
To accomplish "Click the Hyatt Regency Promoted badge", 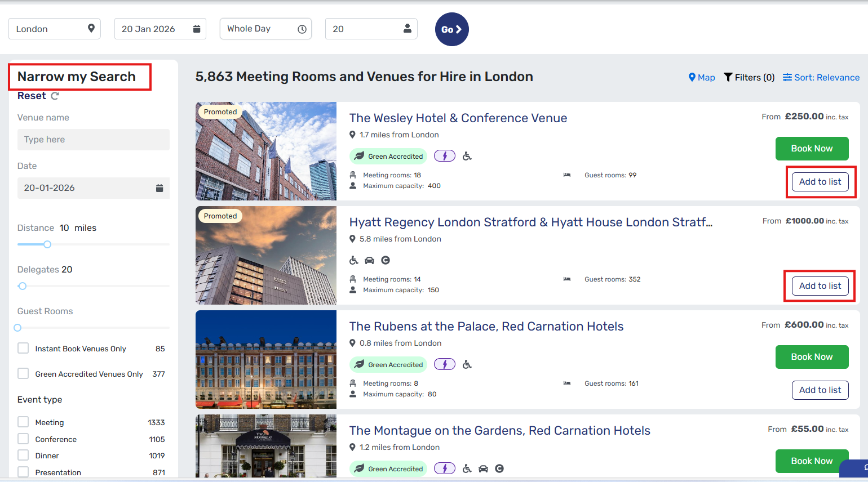I will point(220,216).
